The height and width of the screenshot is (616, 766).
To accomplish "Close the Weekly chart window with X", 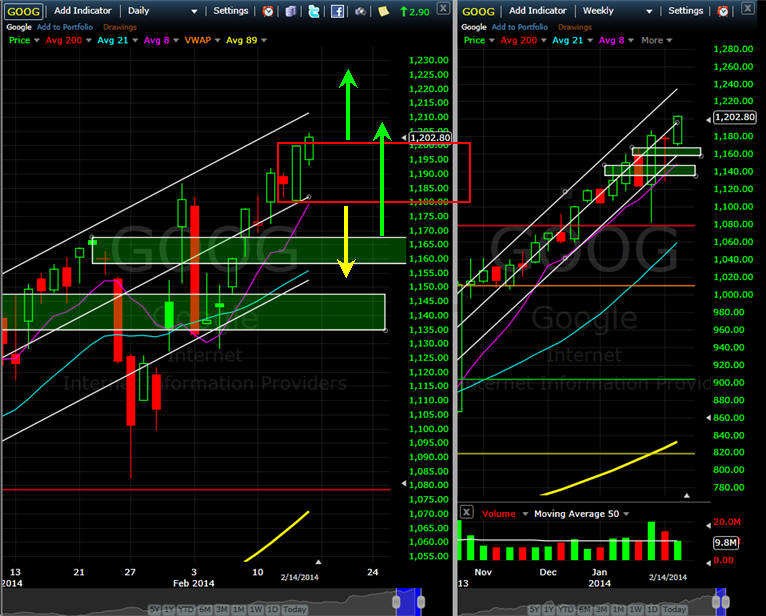I will coord(747,8).
